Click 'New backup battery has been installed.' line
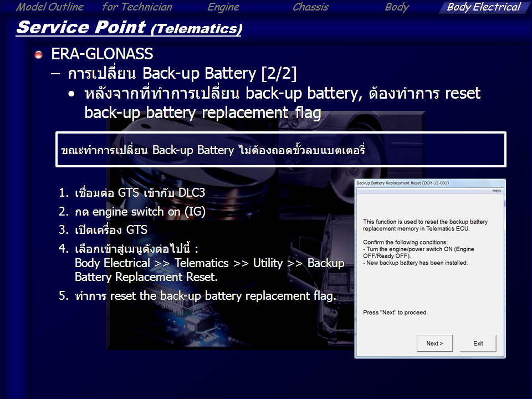This screenshot has height=399, width=532. tap(415, 263)
